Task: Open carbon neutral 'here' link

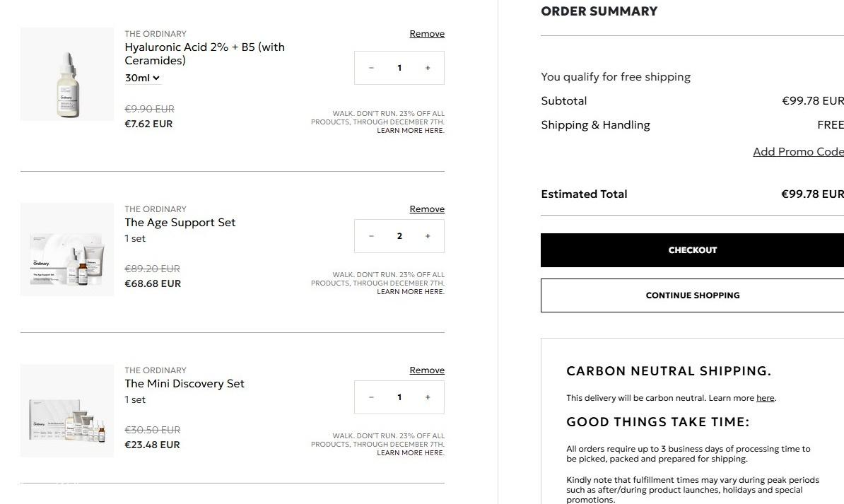Action: [x=765, y=398]
